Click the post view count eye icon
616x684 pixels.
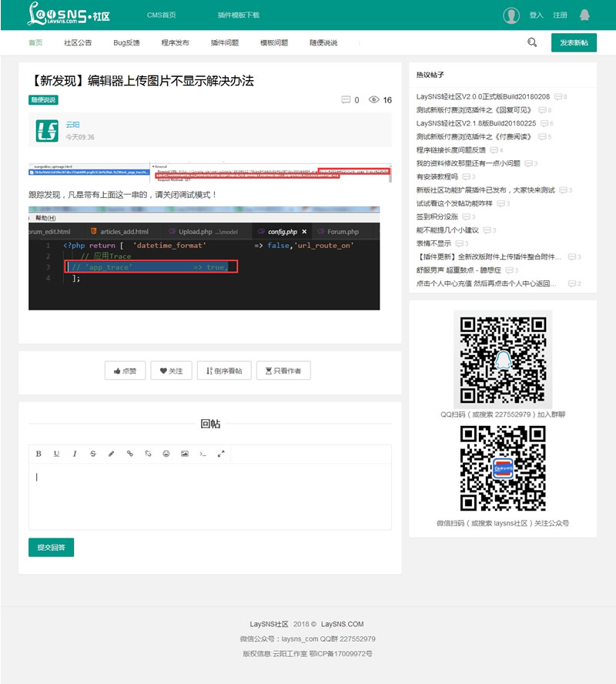tap(373, 99)
